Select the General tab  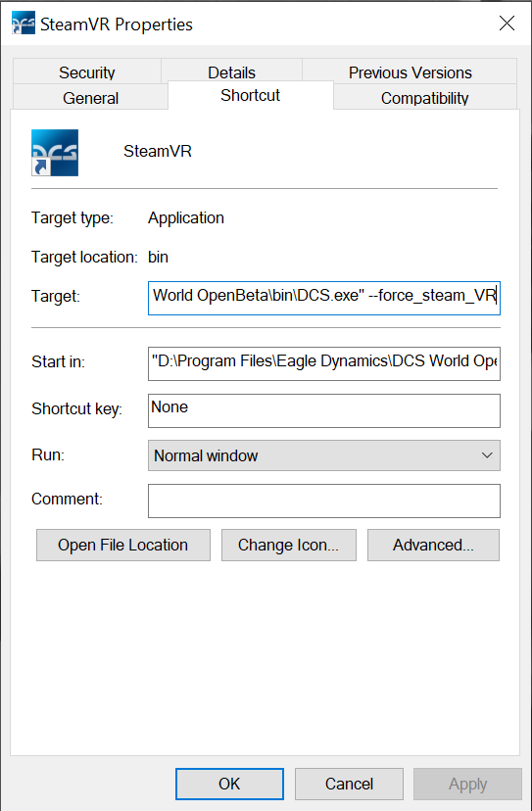[90, 97]
